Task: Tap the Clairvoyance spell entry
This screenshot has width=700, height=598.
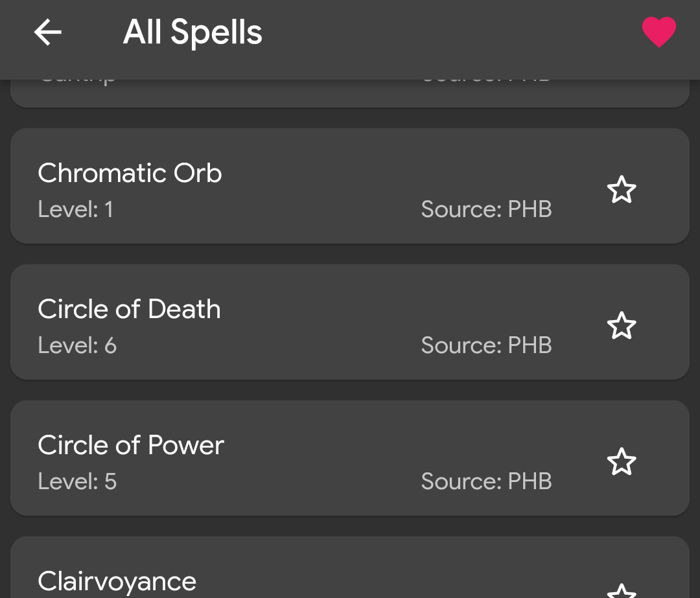Action: pyautogui.click(x=117, y=581)
